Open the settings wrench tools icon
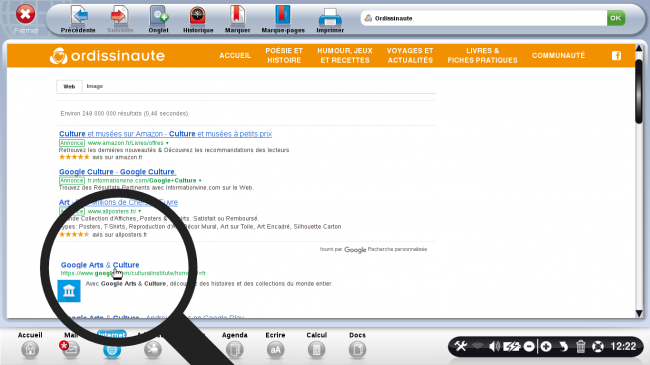 tap(461, 346)
